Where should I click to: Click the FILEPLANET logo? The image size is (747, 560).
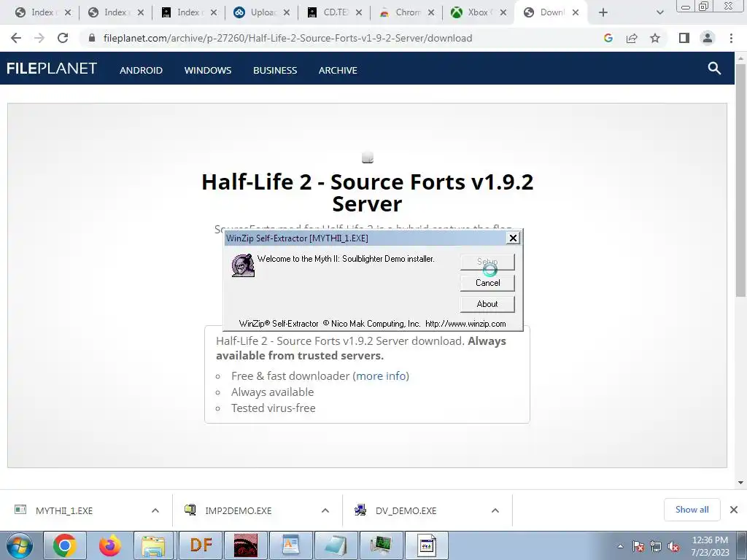click(x=52, y=69)
